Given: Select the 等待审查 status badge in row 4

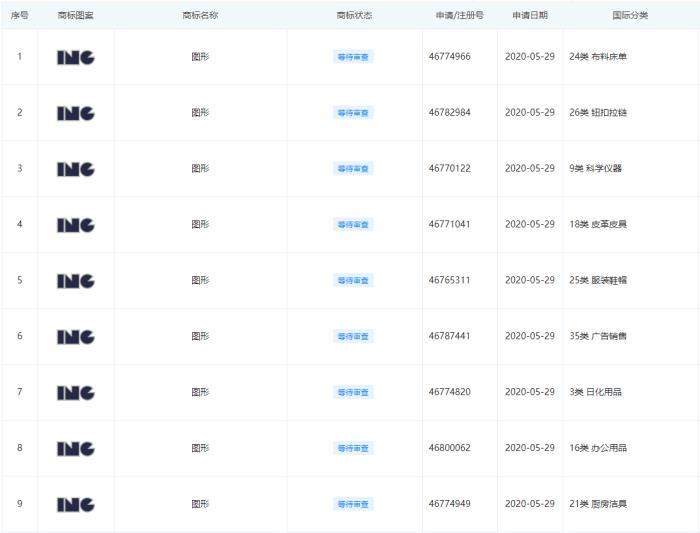Looking at the screenshot, I should click(353, 225).
